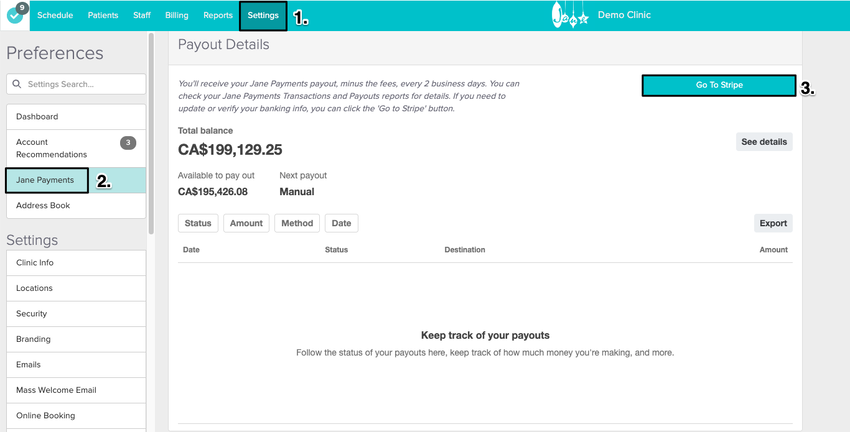Click the sidebar vertical scrollbar

(151, 133)
